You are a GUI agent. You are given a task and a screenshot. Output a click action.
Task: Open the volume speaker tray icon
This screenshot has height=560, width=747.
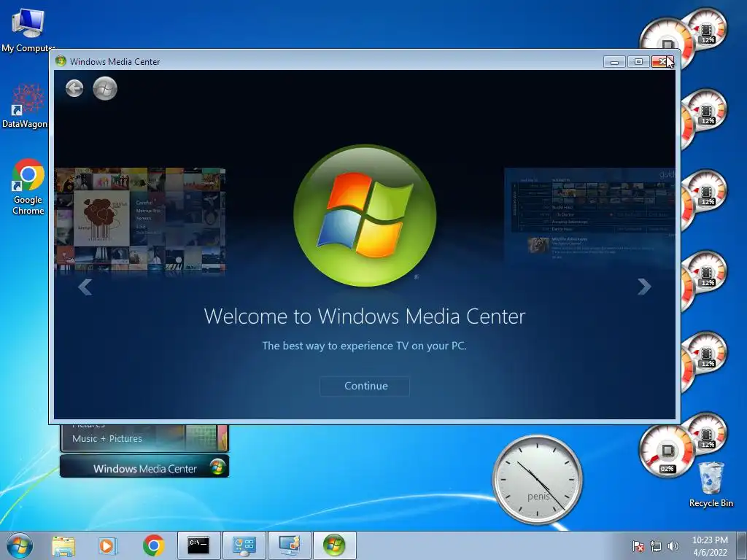(673, 546)
